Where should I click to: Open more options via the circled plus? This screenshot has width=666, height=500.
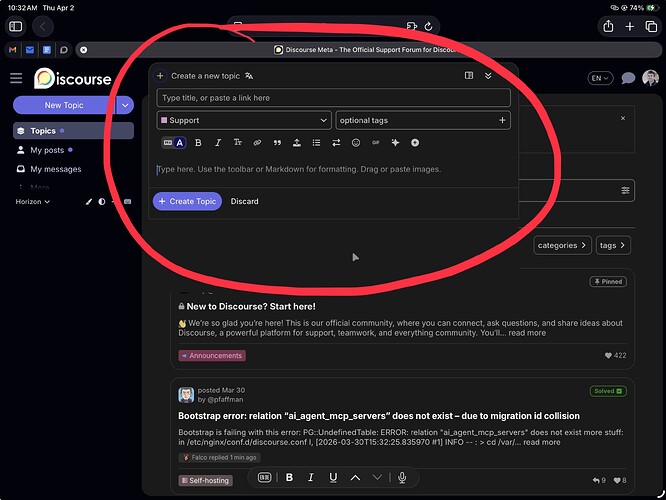tap(415, 143)
